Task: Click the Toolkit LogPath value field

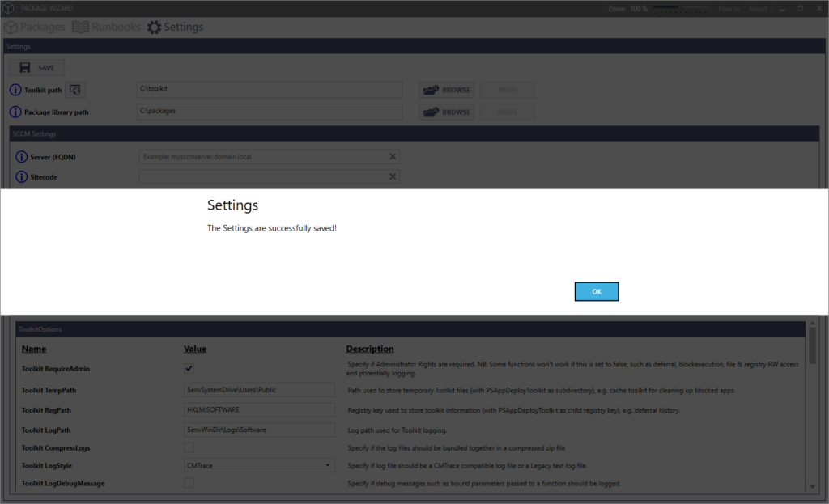Action: point(259,430)
